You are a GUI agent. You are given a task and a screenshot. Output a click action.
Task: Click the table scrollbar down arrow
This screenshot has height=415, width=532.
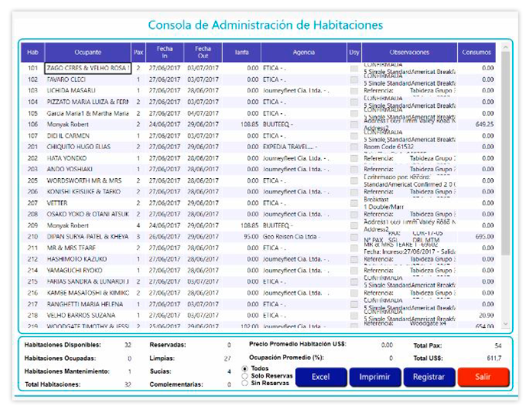505,326
